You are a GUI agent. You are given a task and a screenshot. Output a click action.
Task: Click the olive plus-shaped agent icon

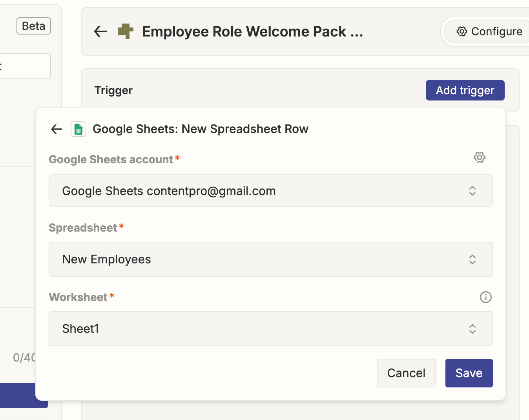click(x=126, y=31)
